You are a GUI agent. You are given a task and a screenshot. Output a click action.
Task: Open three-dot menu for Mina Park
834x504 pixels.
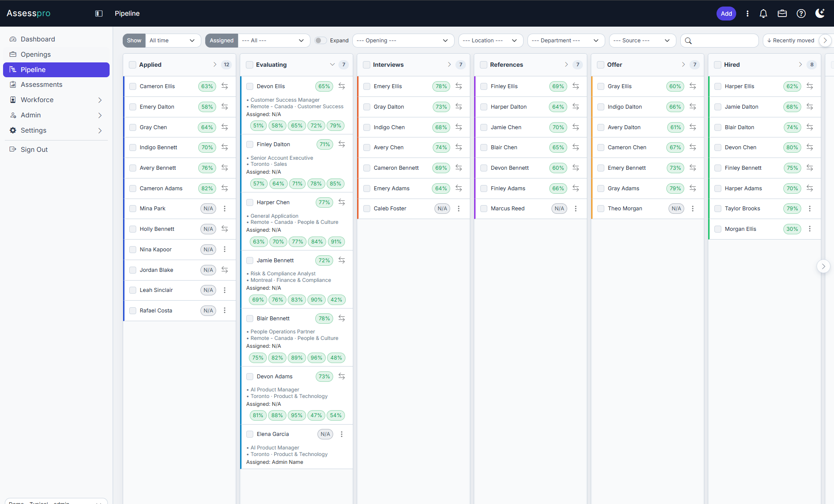[224, 209]
